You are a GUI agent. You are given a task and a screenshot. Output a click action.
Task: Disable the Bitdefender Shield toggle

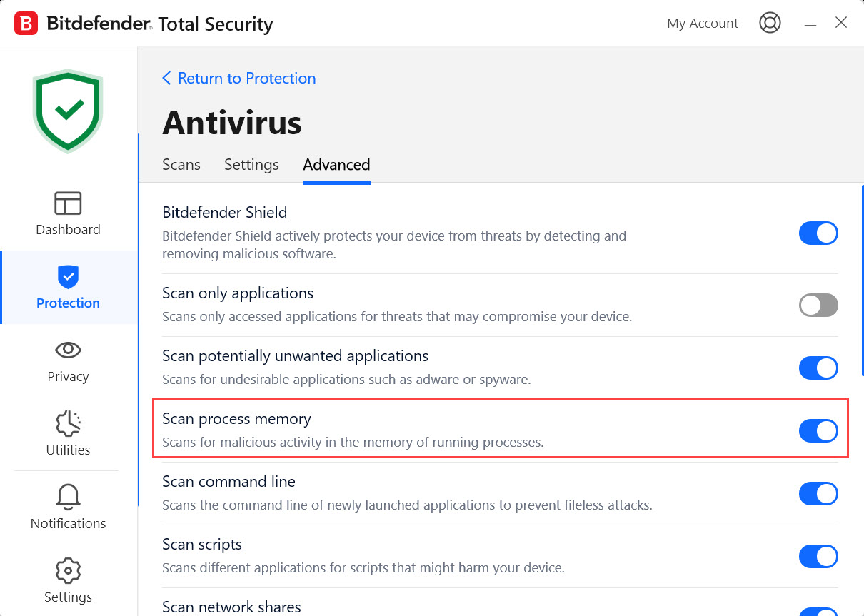tap(818, 233)
